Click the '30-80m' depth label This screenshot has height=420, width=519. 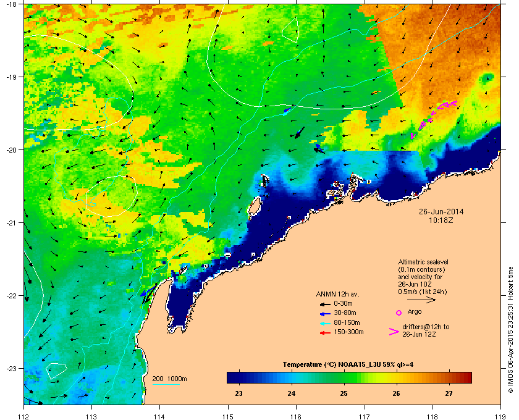click(x=345, y=313)
